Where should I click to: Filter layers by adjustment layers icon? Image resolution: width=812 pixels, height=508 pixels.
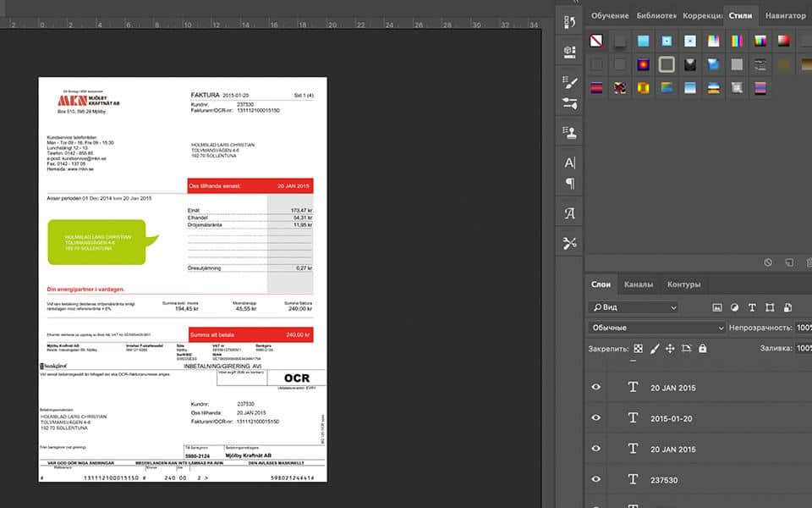[x=734, y=307]
